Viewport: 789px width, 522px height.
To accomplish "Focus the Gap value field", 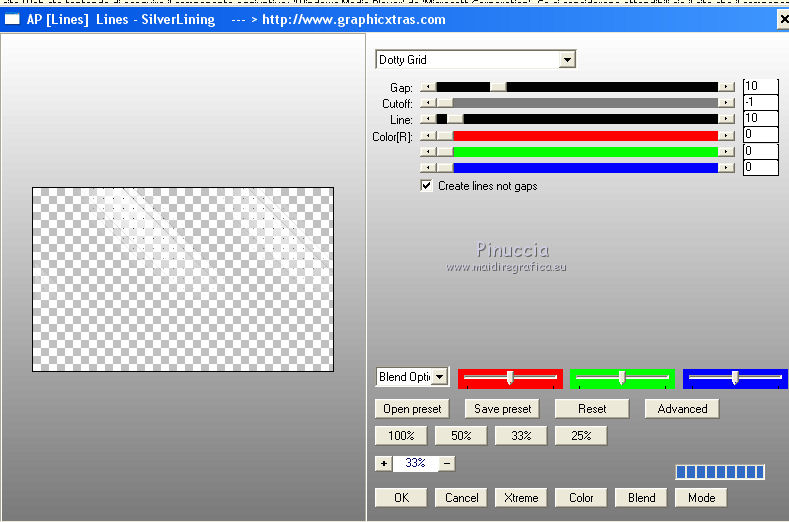I will pos(761,86).
